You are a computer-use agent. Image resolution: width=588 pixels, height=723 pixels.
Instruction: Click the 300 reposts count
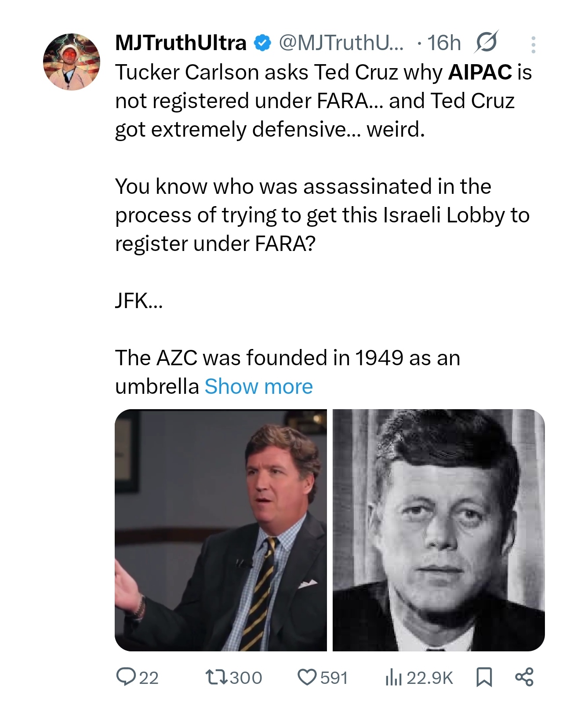pos(246,678)
